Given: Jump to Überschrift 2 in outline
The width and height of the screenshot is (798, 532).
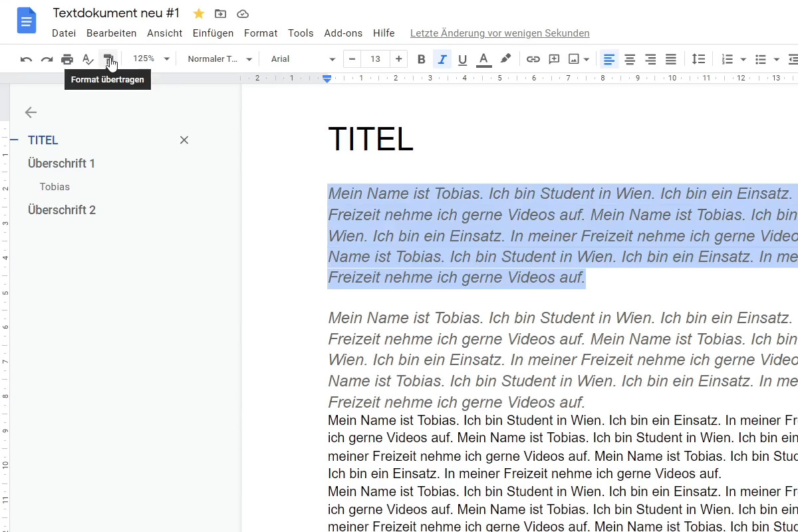Looking at the screenshot, I should tap(62, 210).
